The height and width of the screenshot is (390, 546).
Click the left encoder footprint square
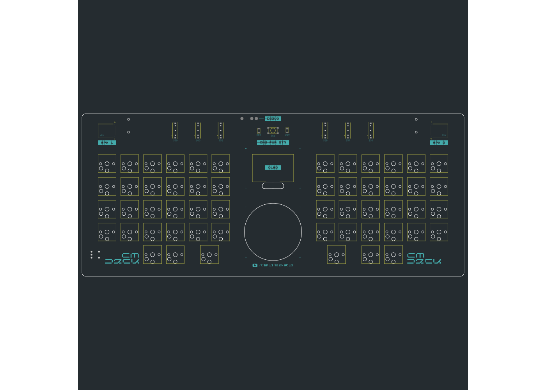[107, 131]
